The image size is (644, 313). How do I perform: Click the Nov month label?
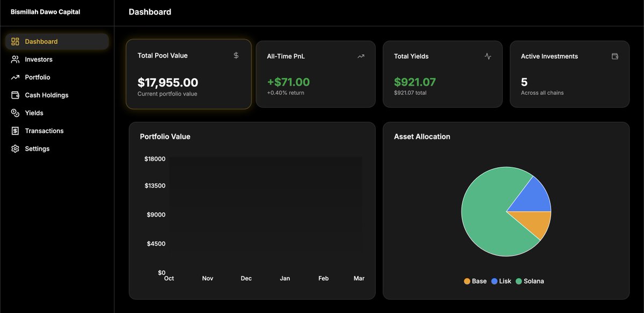coord(208,279)
